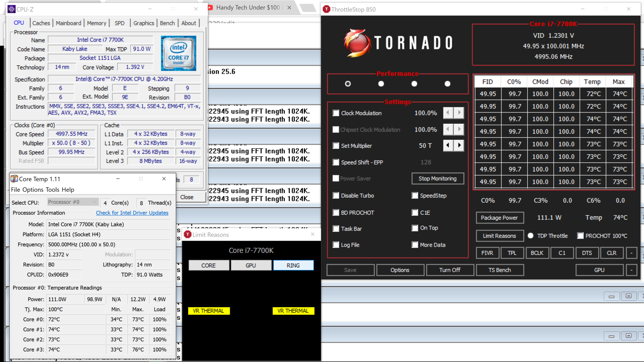The image size is (644, 362).
Task: Toggle the BD PROCHOT checkbox
Action: (x=336, y=213)
